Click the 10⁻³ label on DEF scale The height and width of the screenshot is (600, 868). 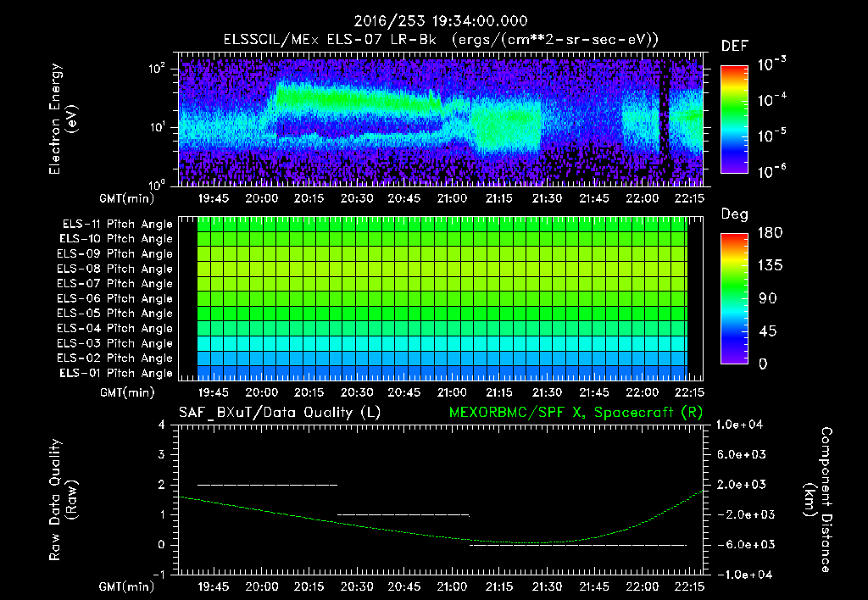tap(771, 64)
